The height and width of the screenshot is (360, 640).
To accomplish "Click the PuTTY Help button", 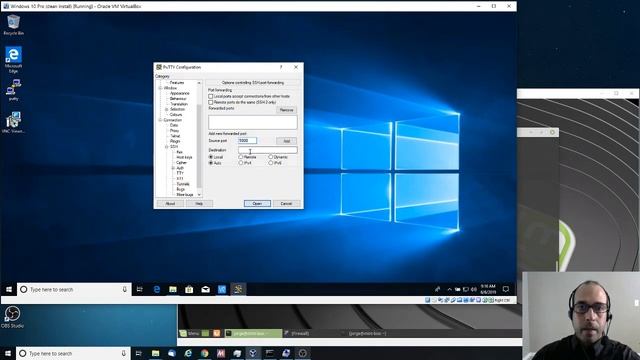I will tap(199, 203).
